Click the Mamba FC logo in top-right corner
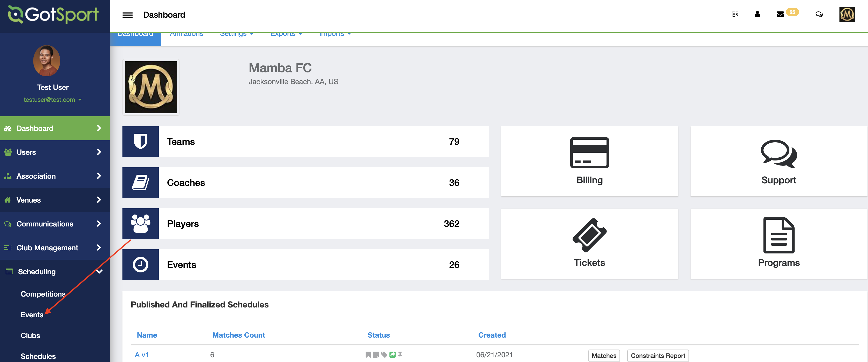This screenshot has width=868, height=362. pyautogui.click(x=847, y=15)
